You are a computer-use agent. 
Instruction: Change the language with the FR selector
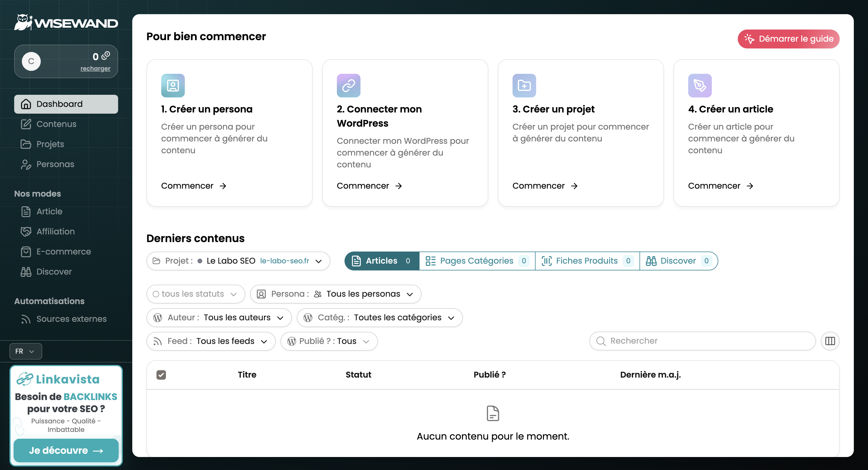(25, 351)
